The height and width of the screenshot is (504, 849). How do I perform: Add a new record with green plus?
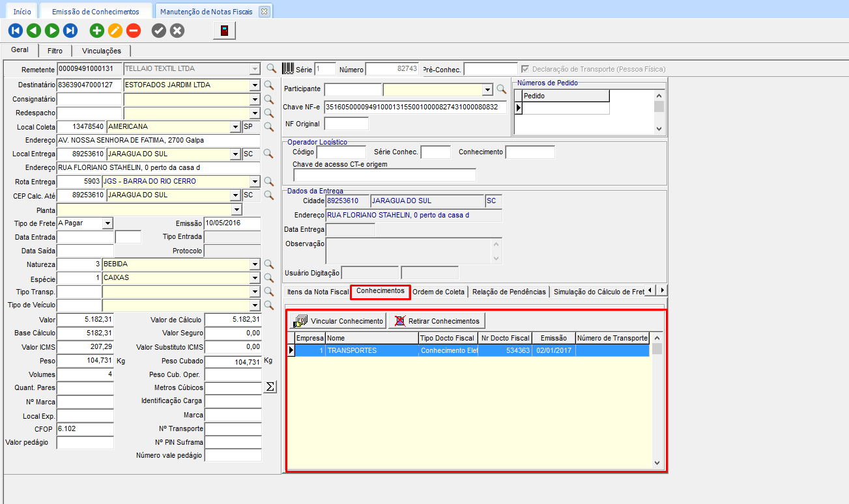pyautogui.click(x=97, y=30)
